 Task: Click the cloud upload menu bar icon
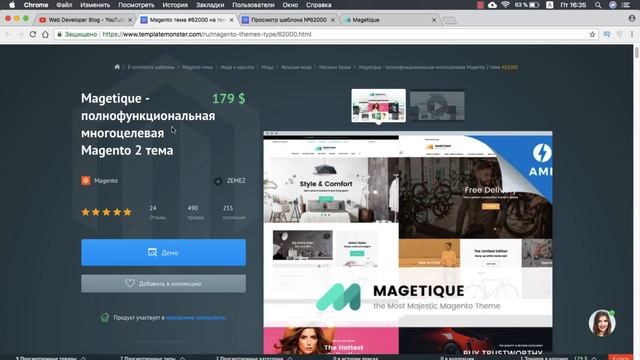[x=492, y=5]
